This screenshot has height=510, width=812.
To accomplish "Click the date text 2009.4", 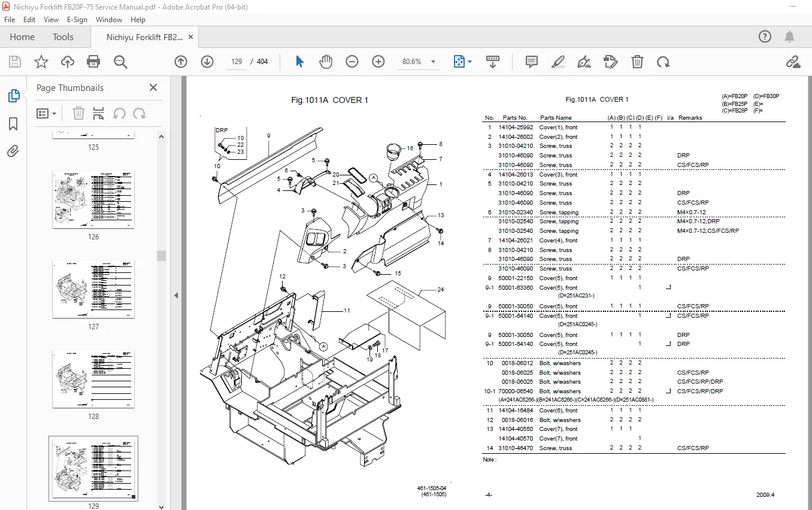I will point(765,495).
